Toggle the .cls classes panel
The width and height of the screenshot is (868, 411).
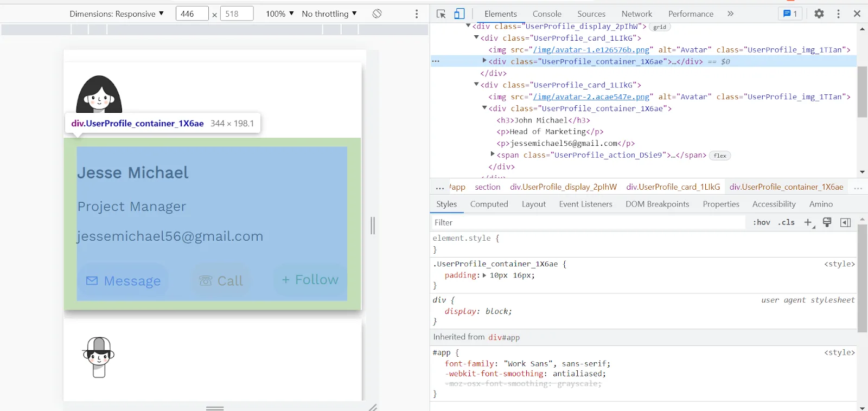pyautogui.click(x=786, y=222)
